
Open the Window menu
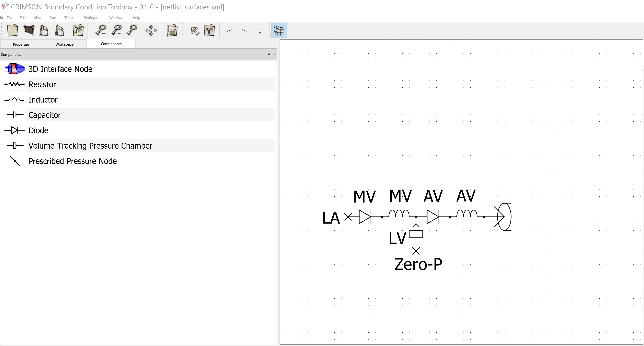(x=116, y=18)
